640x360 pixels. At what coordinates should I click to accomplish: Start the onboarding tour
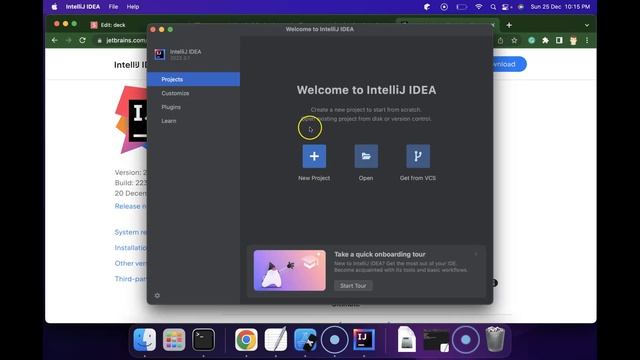click(353, 286)
